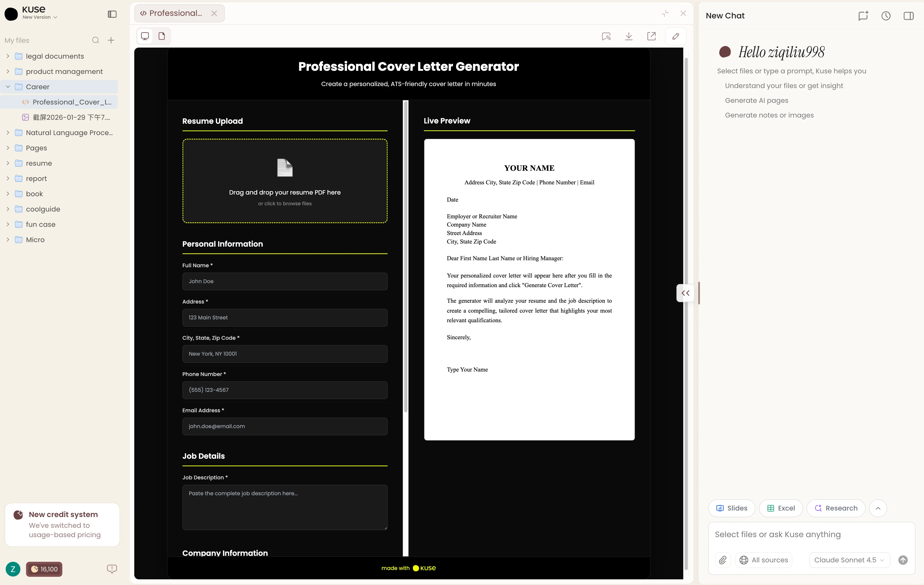The width and height of the screenshot is (924, 585).
Task: Click the paperclip attach icon
Action: pyautogui.click(x=723, y=560)
